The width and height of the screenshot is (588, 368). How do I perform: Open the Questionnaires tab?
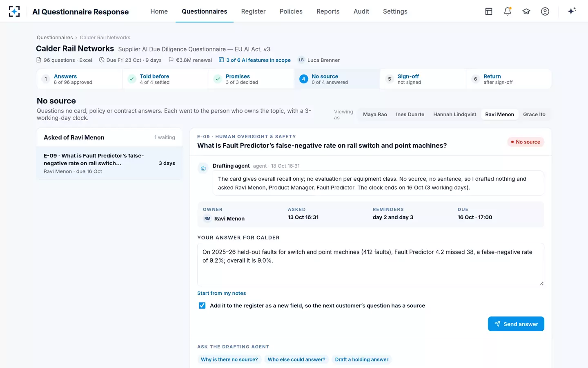point(205,11)
